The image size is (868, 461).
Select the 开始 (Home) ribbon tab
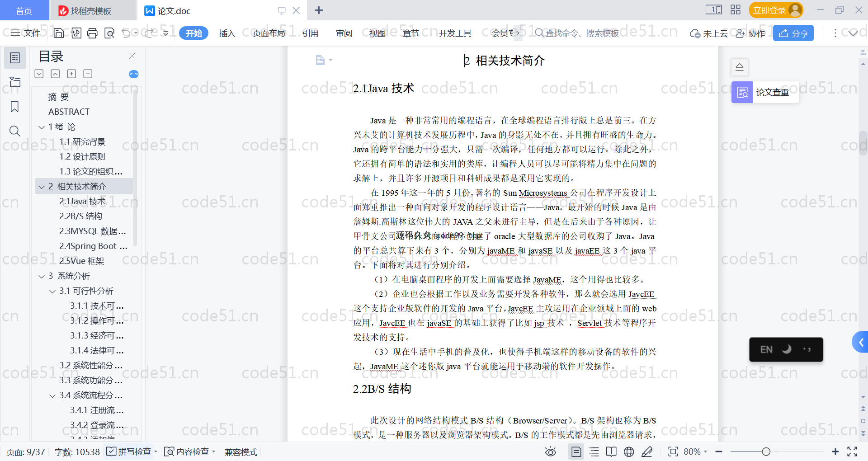pyautogui.click(x=193, y=33)
